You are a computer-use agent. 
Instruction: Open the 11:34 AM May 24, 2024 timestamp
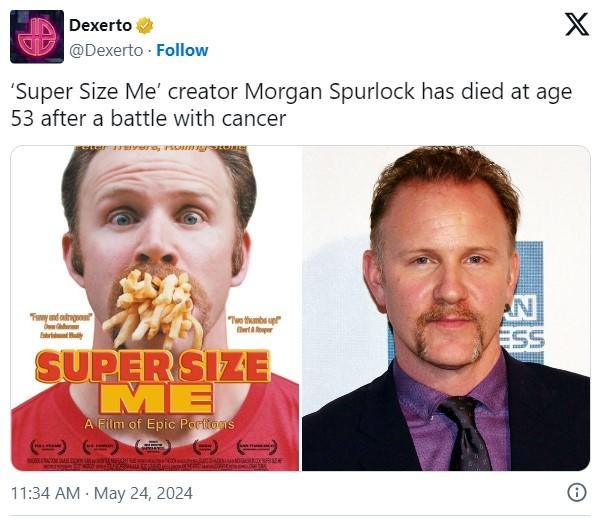coord(102,493)
